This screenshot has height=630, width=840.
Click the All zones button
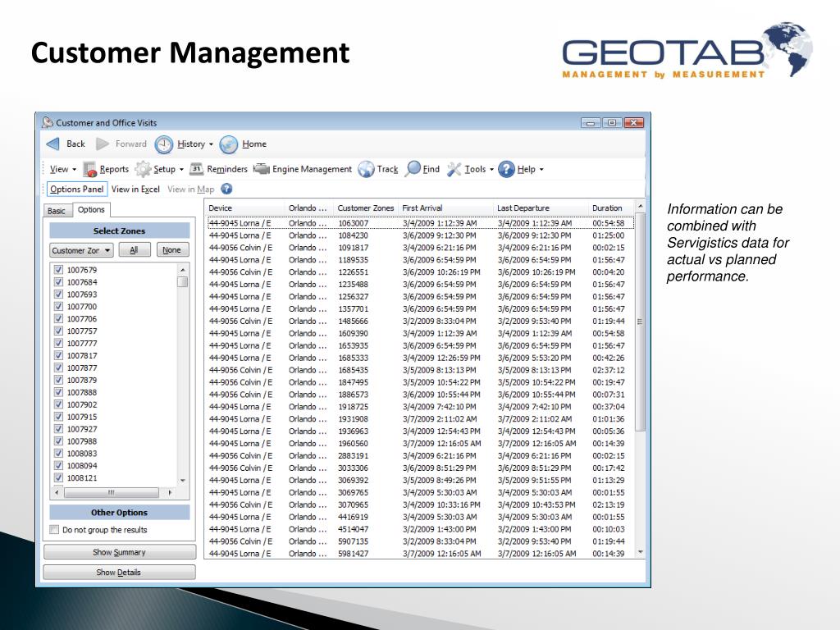134,250
